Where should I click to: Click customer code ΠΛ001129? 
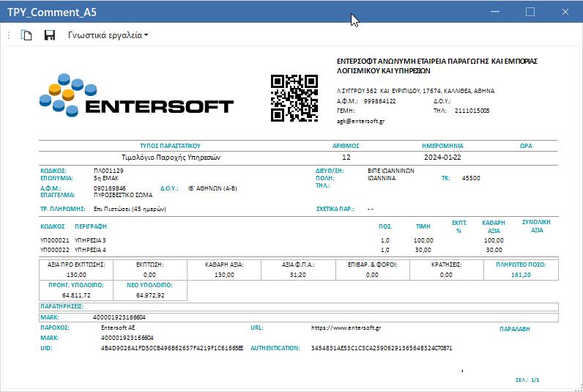[x=108, y=171]
